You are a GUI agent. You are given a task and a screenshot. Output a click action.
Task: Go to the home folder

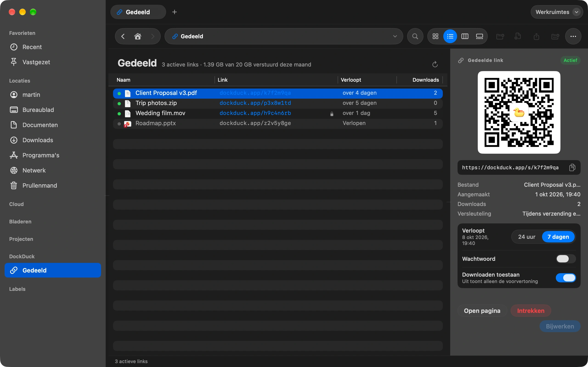pyautogui.click(x=138, y=36)
